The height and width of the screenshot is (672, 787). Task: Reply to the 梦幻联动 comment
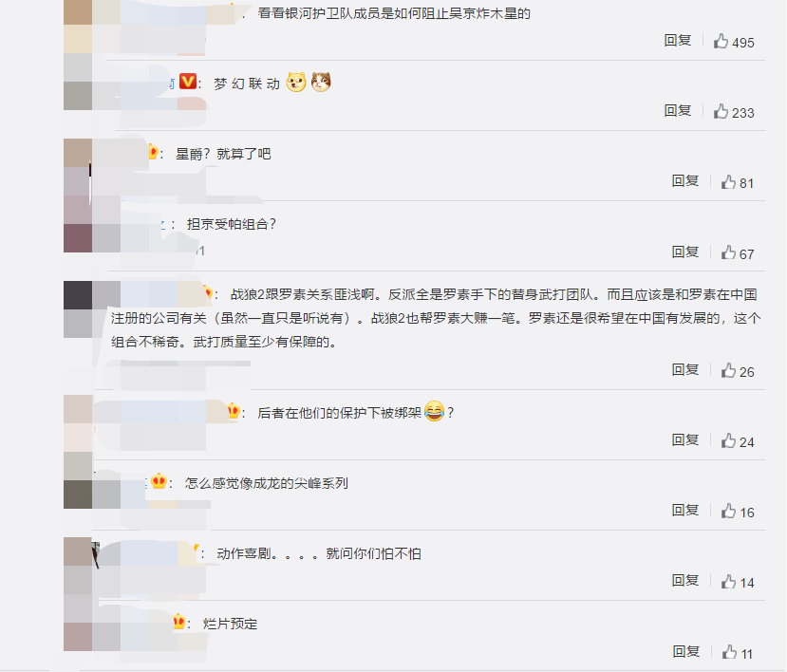pyautogui.click(x=678, y=111)
